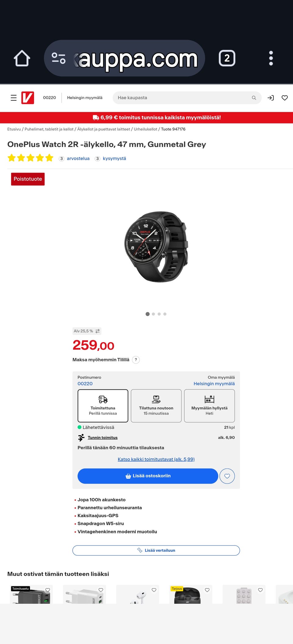Open browser three-dot overflow menu
This screenshot has height=644, width=293.
[271, 58]
